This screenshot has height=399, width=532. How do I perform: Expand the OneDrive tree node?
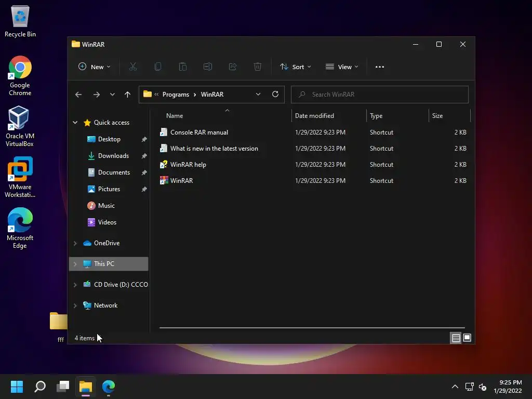[x=75, y=243]
